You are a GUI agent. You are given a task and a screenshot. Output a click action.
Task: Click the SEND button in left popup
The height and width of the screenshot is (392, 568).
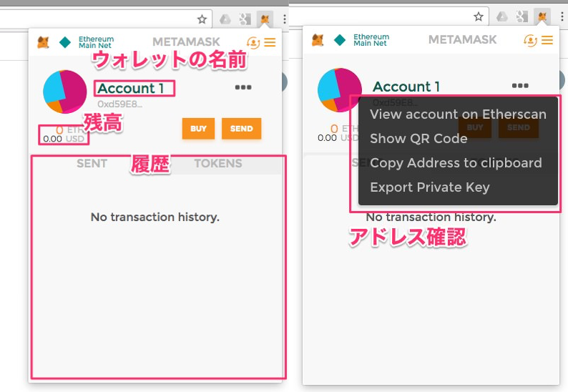pyautogui.click(x=242, y=129)
